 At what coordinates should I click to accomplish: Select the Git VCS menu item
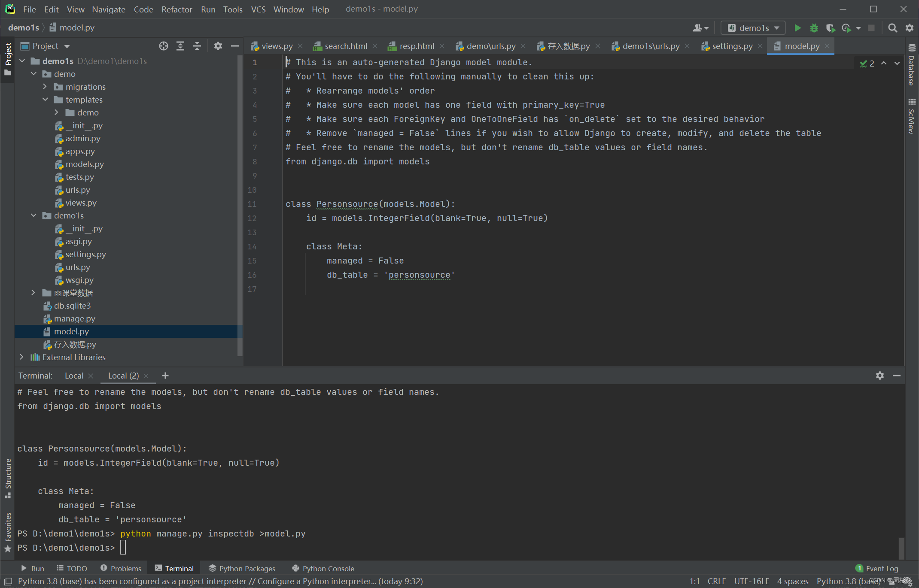coord(257,9)
